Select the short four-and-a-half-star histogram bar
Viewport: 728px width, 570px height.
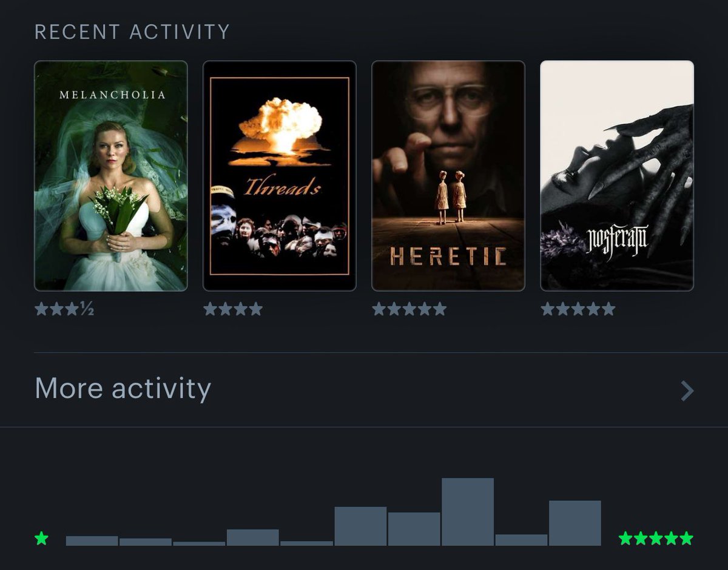521,540
